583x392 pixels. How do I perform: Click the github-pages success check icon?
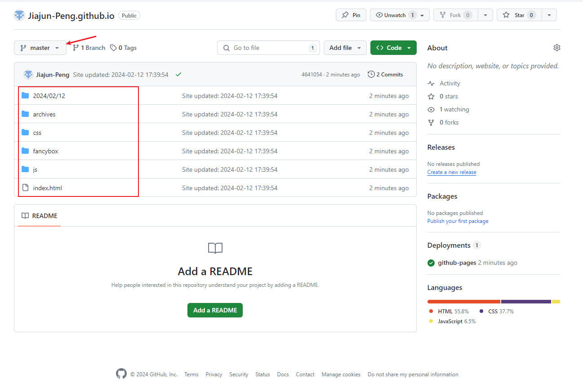pyautogui.click(x=431, y=263)
